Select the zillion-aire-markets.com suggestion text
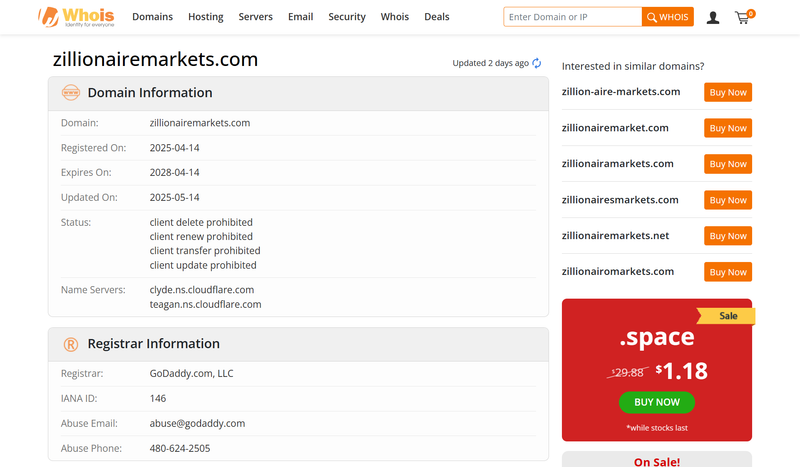The height and width of the screenshot is (467, 800). [x=621, y=92]
